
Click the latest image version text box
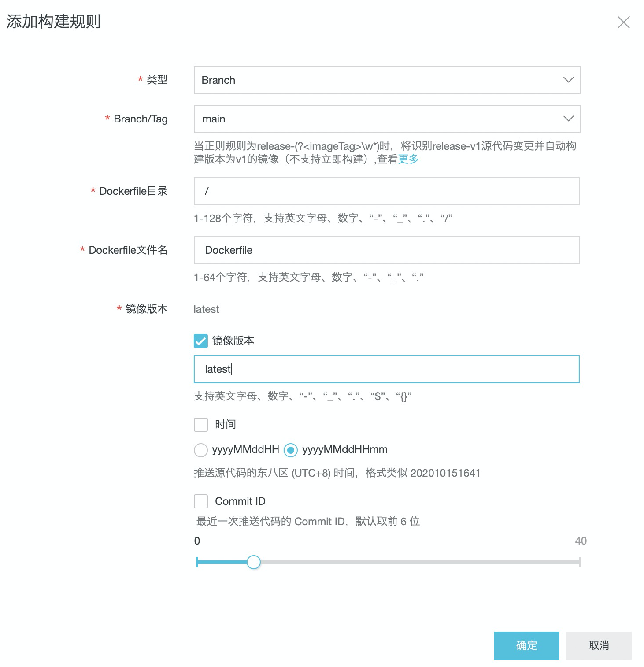coord(387,369)
